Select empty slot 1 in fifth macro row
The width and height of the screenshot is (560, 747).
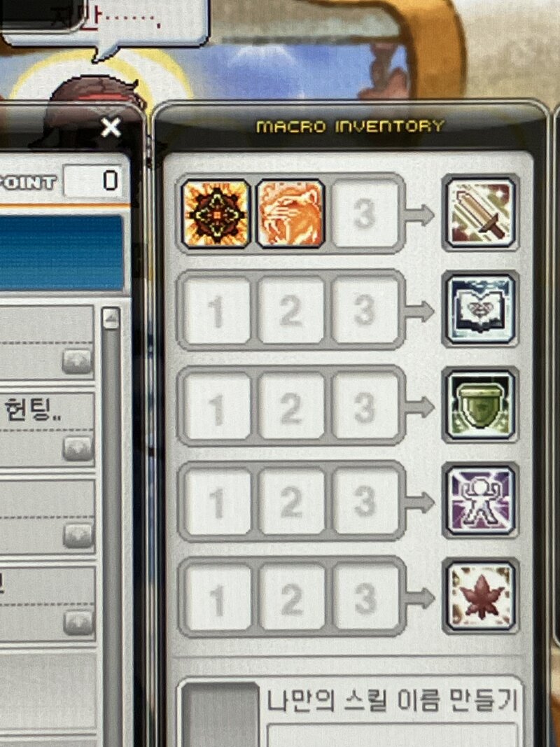[217, 597]
